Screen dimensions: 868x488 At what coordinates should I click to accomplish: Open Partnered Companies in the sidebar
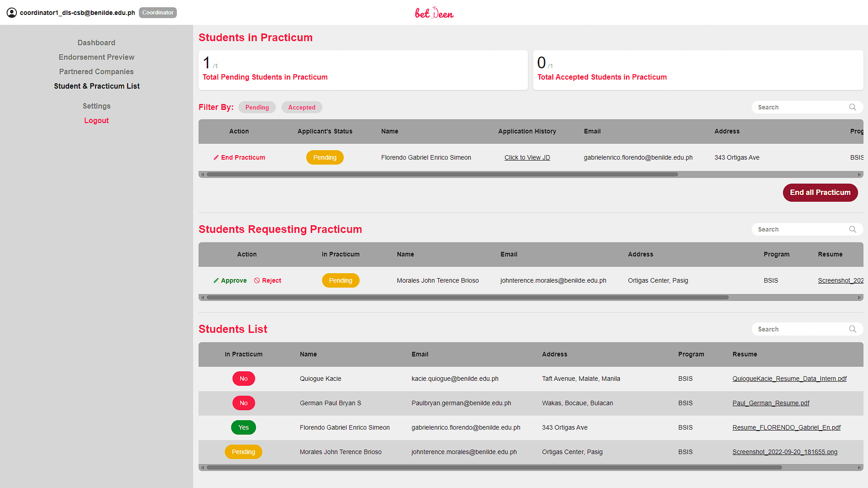[96, 71]
